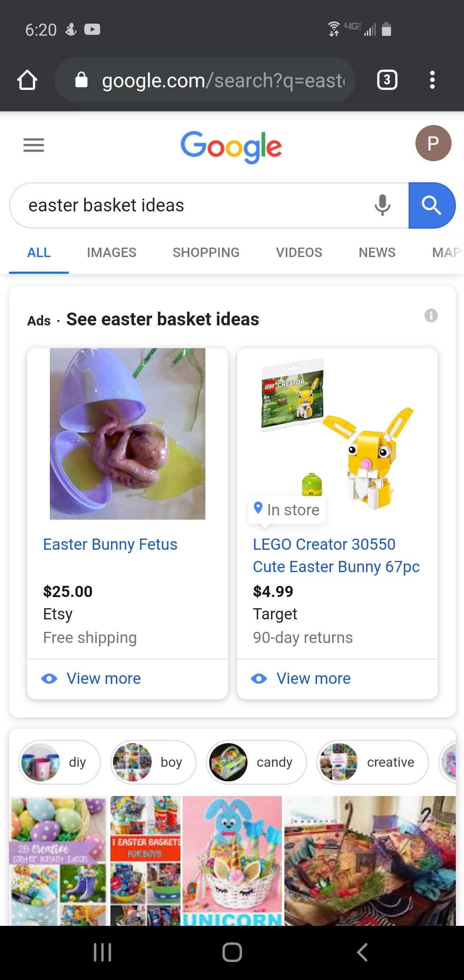Image resolution: width=464 pixels, height=980 pixels.
Task: Switch to the Images results tab
Action: pyautogui.click(x=111, y=252)
